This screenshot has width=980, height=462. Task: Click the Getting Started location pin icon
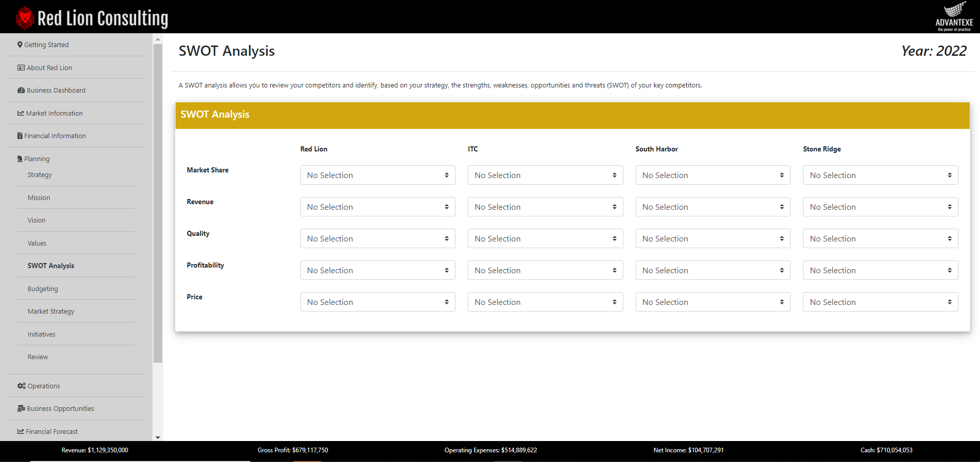coord(19,45)
